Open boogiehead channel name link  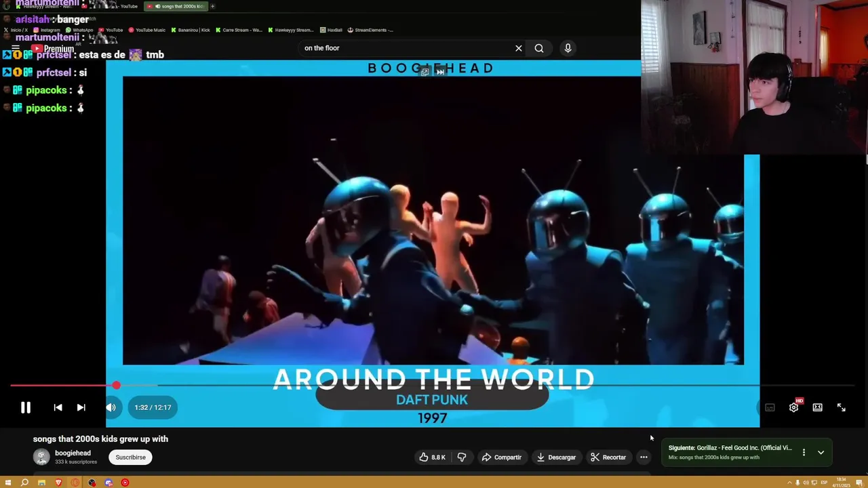[x=73, y=453]
